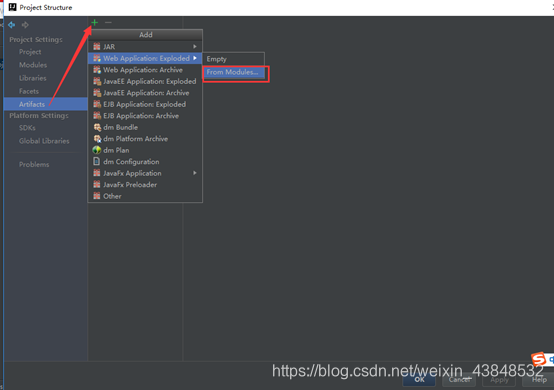
Task: Select Empty in the submenu
Action: click(x=233, y=59)
